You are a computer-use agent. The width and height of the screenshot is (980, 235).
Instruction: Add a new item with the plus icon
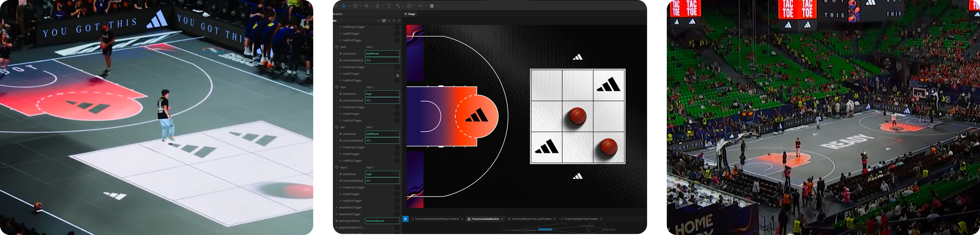[x=389, y=20]
